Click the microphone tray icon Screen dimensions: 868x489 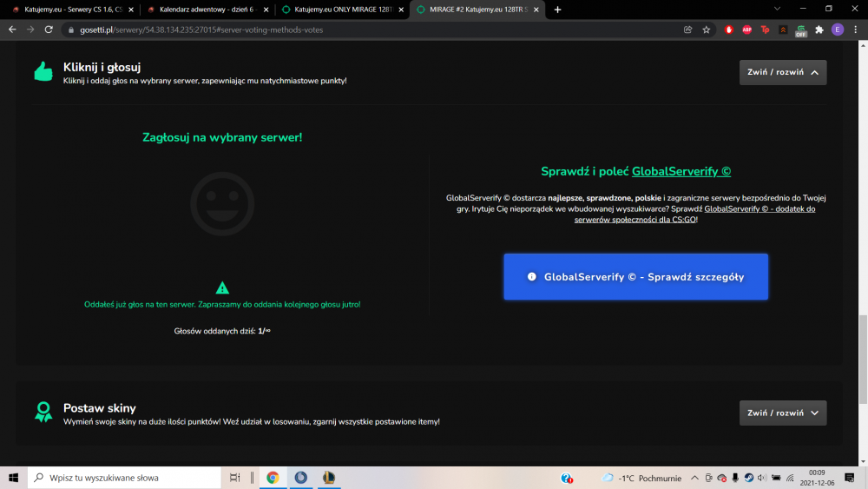click(x=735, y=478)
